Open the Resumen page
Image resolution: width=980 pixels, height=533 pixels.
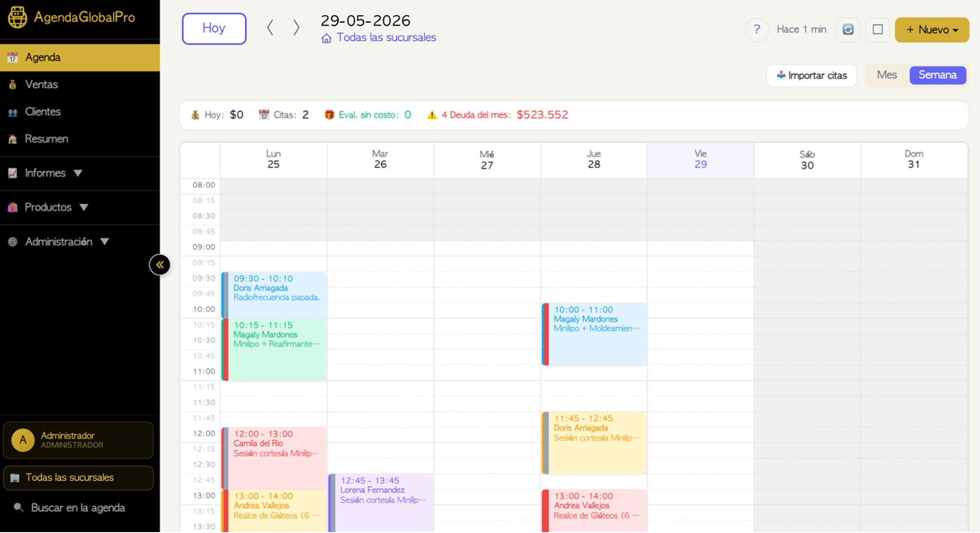coord(80,139)
